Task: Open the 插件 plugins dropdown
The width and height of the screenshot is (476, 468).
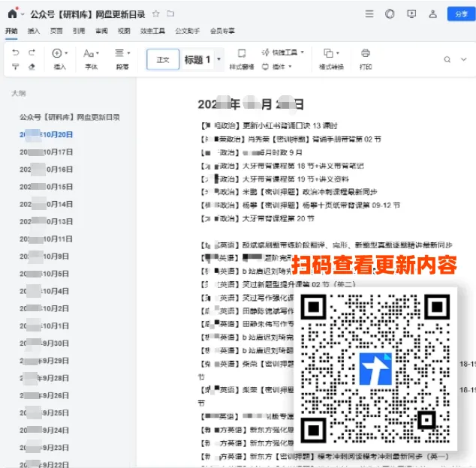Action: [276, 67]
